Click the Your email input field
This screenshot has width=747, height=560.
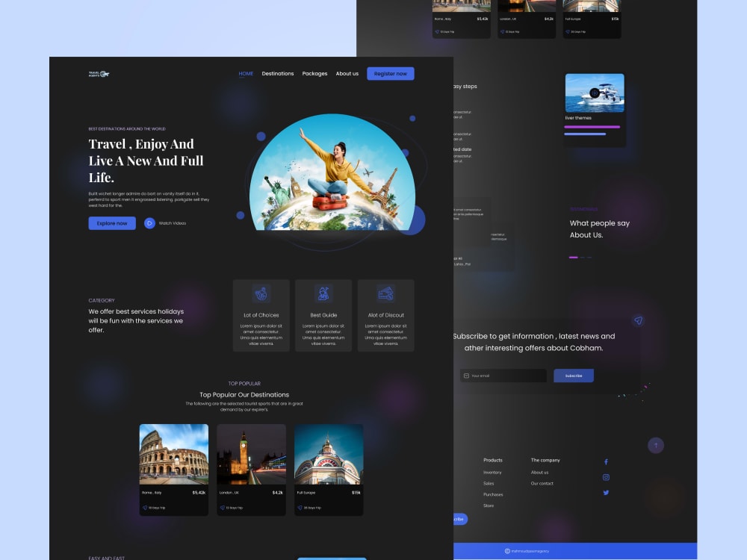pyautogui.click(x=503, y=376)
